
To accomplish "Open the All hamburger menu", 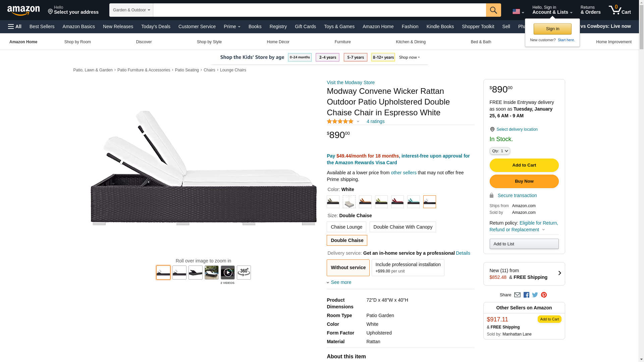I will (15, 26).
